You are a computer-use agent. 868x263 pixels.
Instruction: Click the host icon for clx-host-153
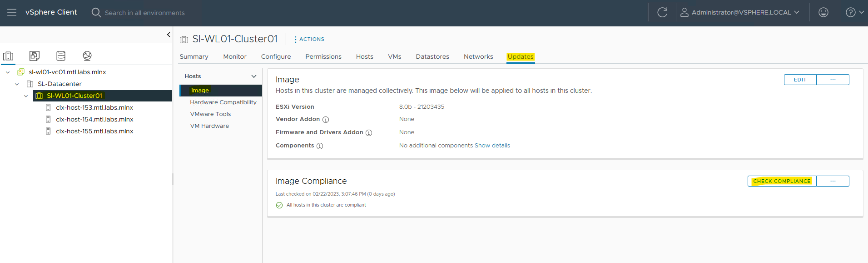pyautogui.click(x=48, y=107)
